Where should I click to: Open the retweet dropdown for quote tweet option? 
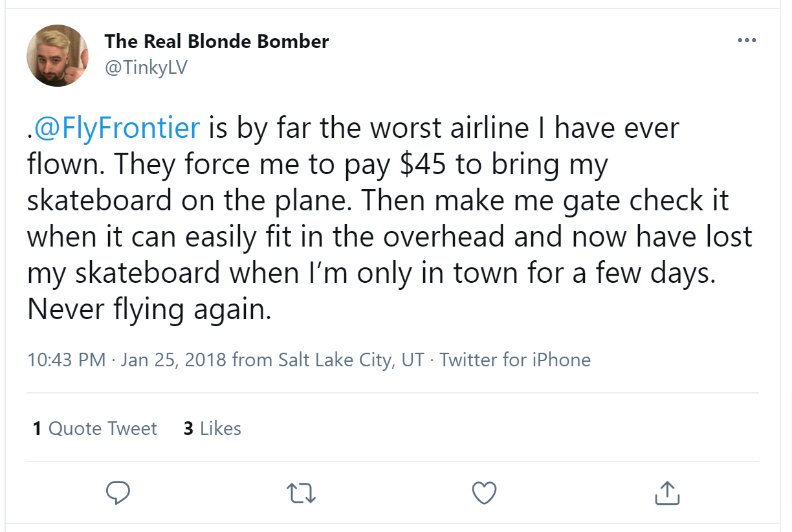point(300,493)
